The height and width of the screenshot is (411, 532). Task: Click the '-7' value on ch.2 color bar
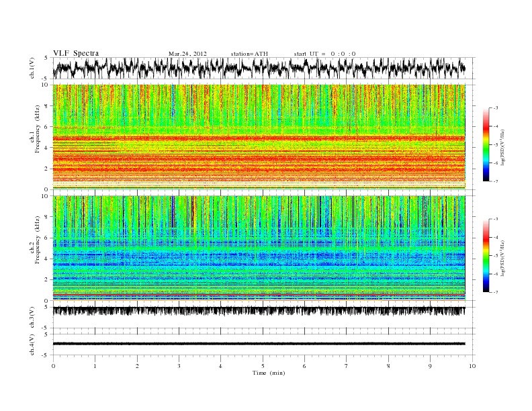coord(496,292)
